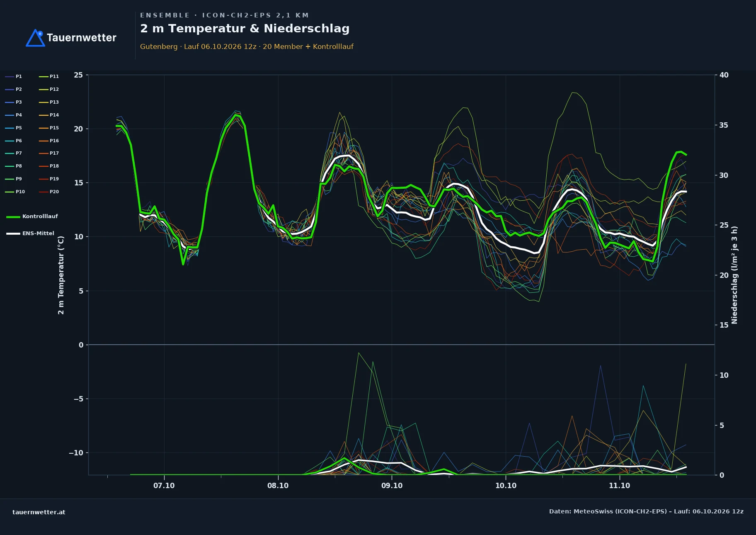Click the P12 legend entry
This screenshot has width=756, height=535.
point(49,89)
